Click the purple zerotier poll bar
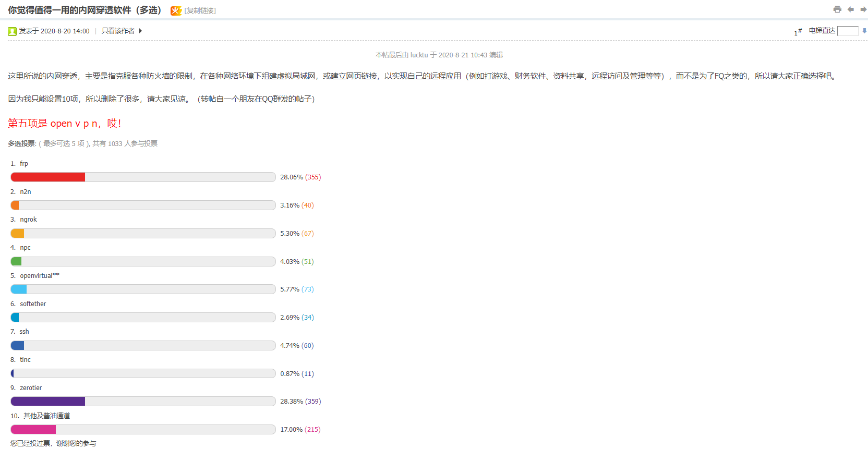Screen dimensions: 868x449 (48, 402)
